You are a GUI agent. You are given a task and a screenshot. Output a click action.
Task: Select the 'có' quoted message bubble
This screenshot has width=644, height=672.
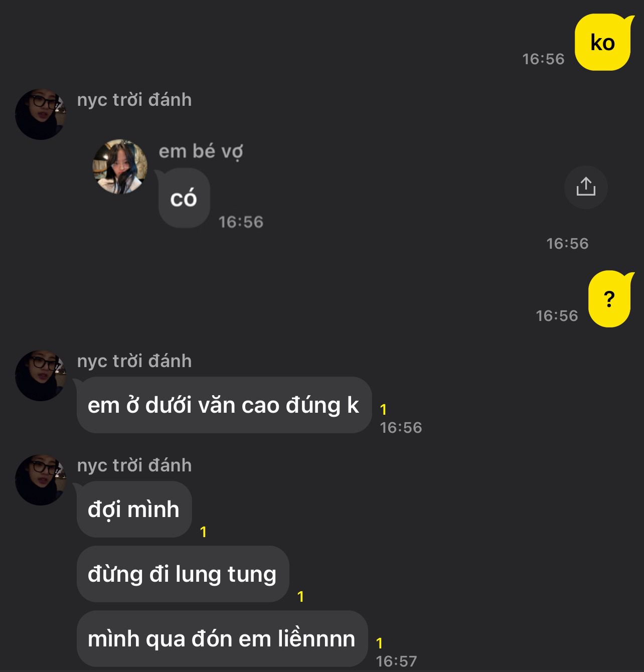(184, 198)
